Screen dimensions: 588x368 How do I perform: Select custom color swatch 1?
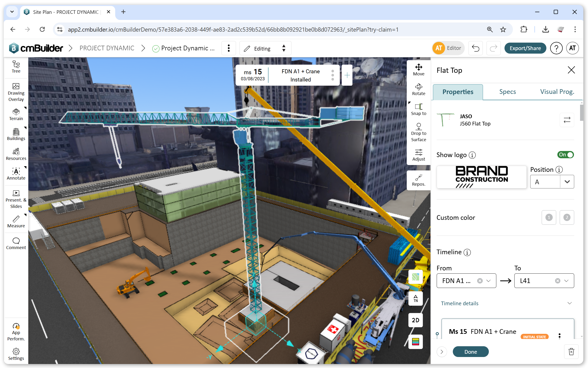(x=549, y=217)
